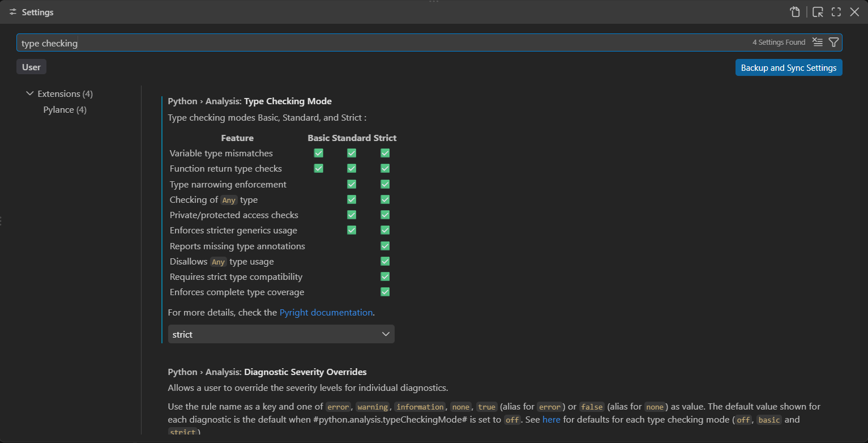Close the Settings window
This screenshot has height=443, width=868.
coord(854,12)
